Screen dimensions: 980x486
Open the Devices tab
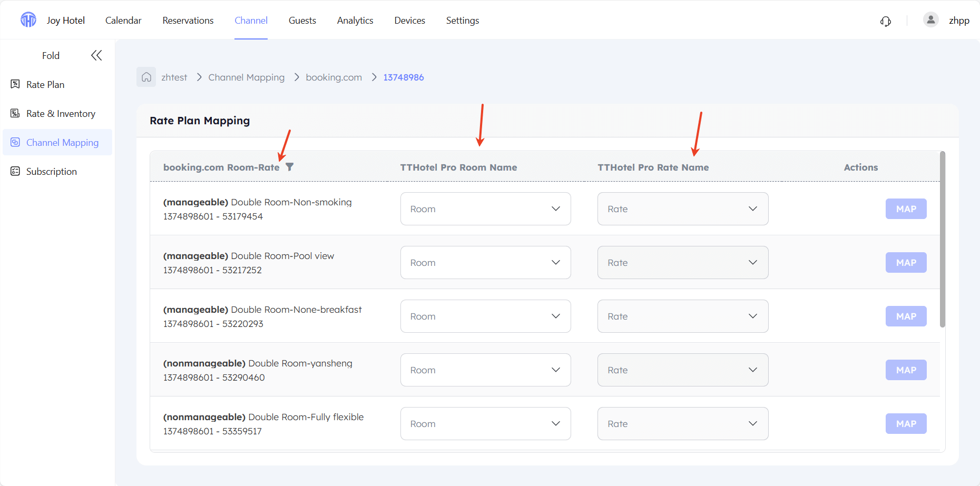tap(410, 21)
